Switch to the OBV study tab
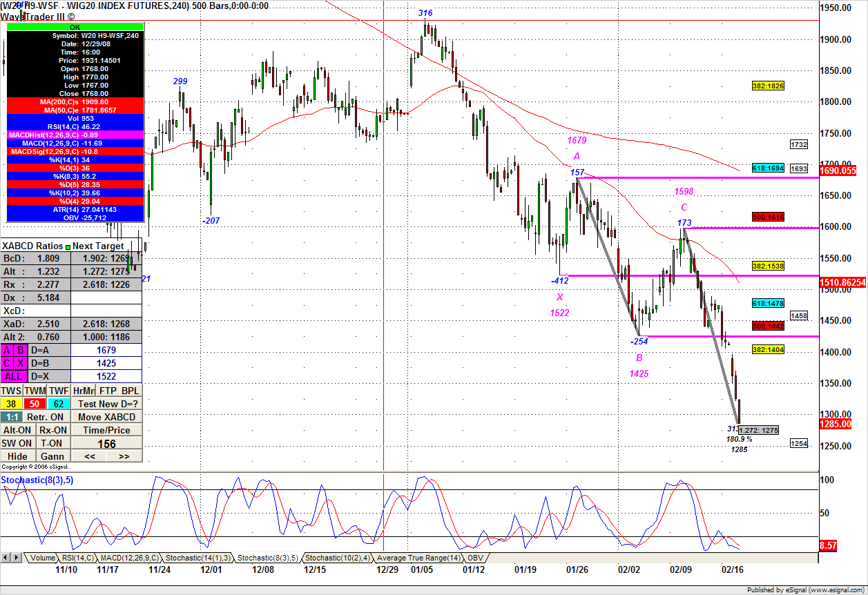 click(475, 558)
